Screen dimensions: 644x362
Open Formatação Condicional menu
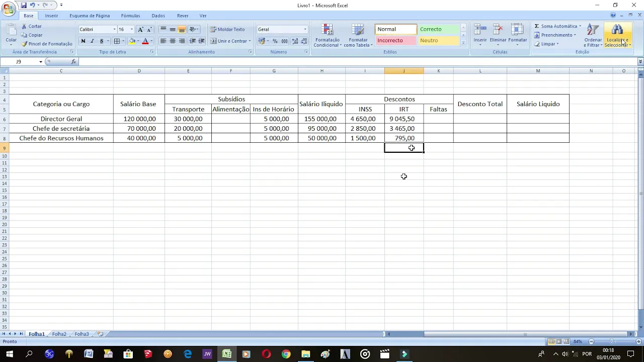pos(328,35)
